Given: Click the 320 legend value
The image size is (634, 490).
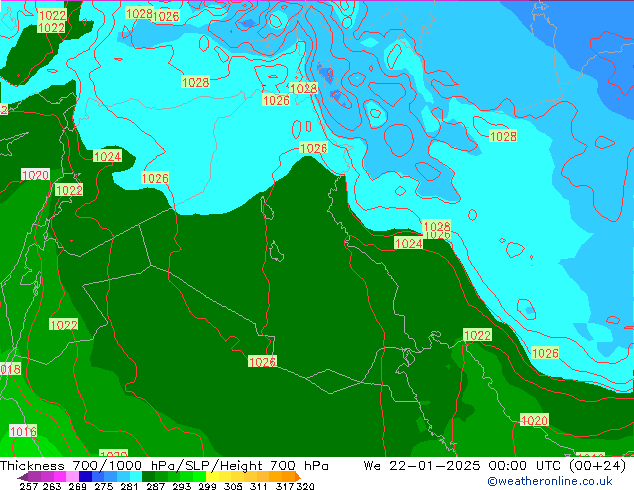Looking at the screenshot, I should [305, 486].
